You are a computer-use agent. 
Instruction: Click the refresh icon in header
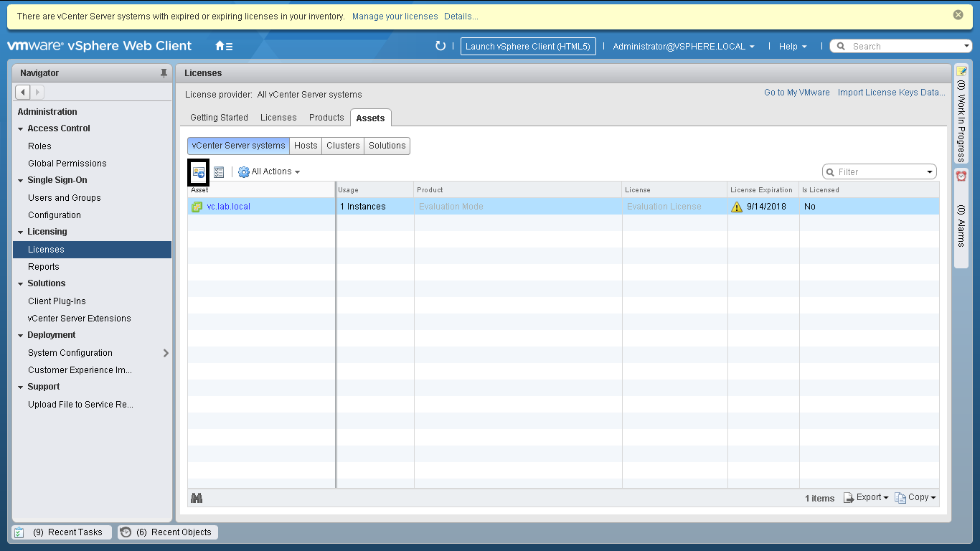coord(440,46)
